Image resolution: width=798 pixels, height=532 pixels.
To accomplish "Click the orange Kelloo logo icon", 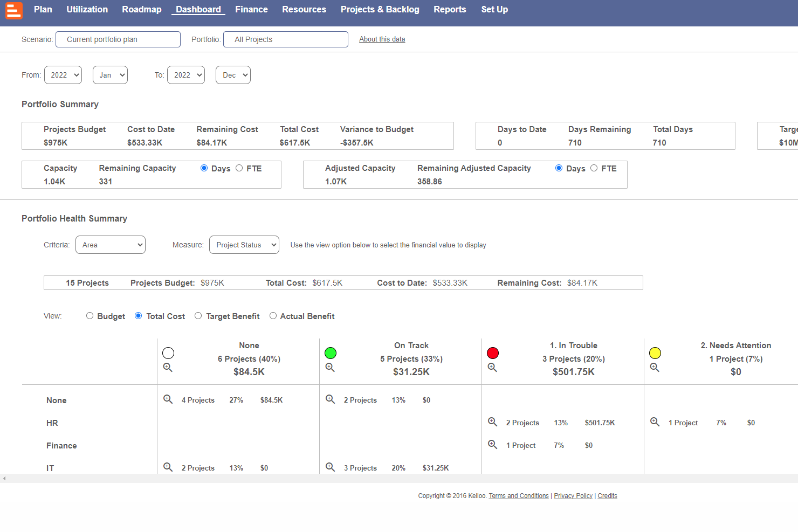I will click(x=14, y=10).
